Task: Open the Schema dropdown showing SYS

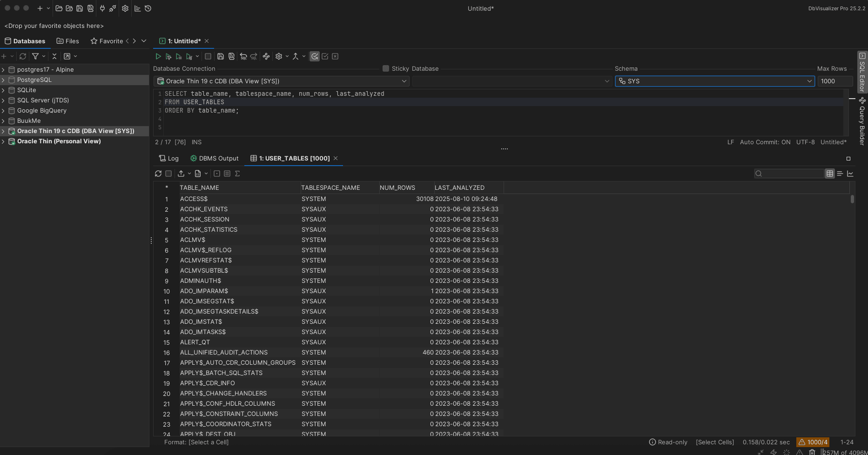Action: click(x=714, y=81)
